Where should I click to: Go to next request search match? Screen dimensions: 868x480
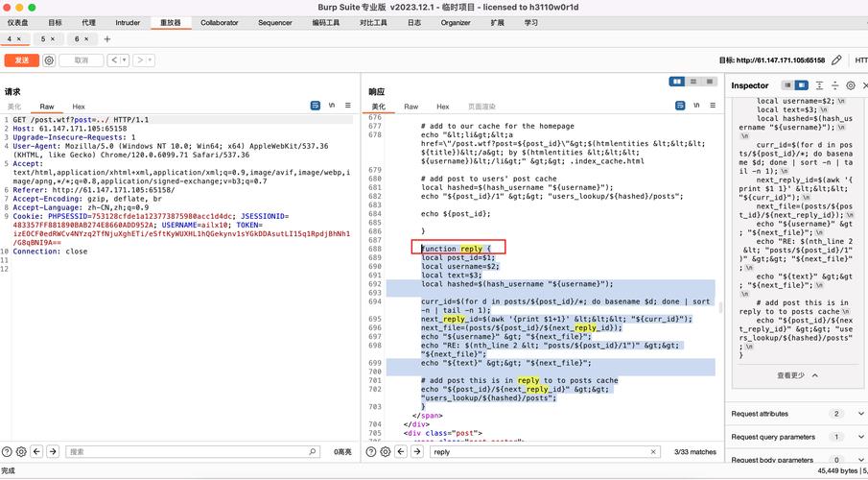click(53, 452)
